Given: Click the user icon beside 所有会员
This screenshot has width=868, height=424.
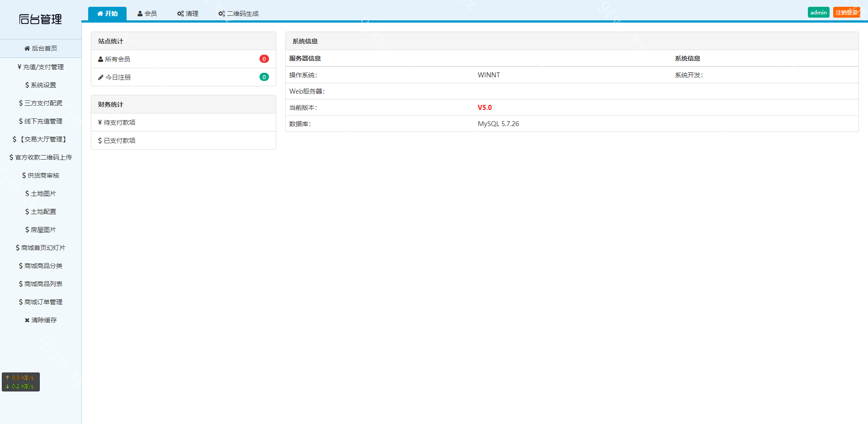Looking at the screenshot, I should coord(100,59).
